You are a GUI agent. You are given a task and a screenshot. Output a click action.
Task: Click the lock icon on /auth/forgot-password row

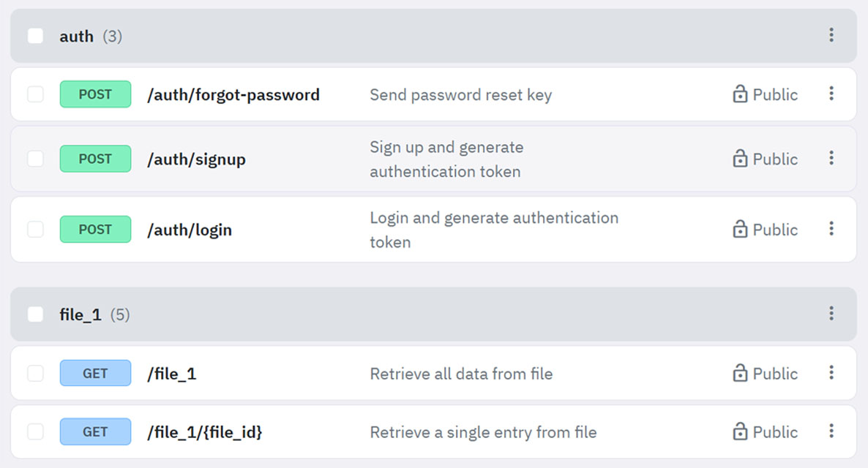pyautogui.click(x=739, y=94)
